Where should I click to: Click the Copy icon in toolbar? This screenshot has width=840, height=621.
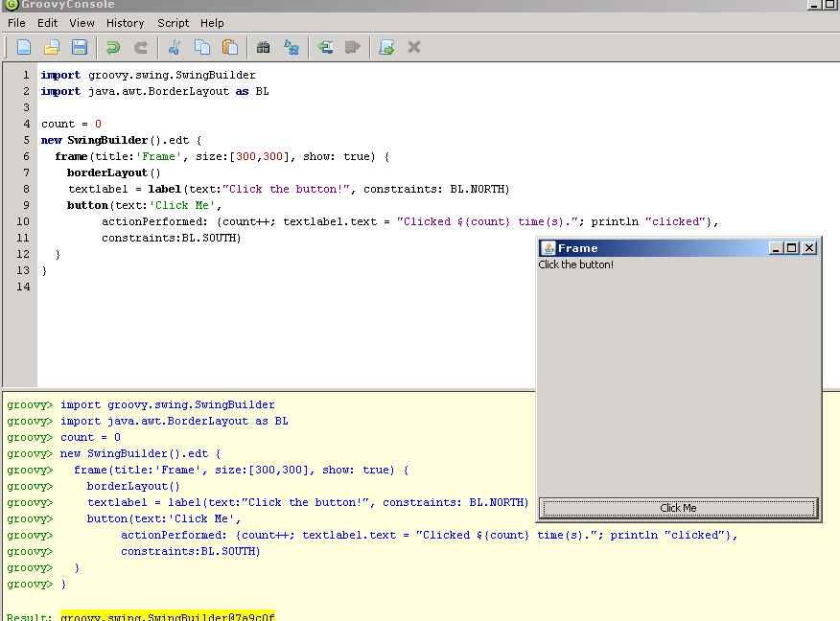(202, 48)
